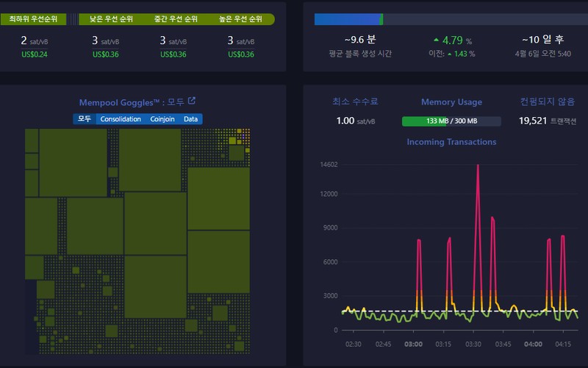Open the Mempool Goggles title link

[x=132, y=102]
